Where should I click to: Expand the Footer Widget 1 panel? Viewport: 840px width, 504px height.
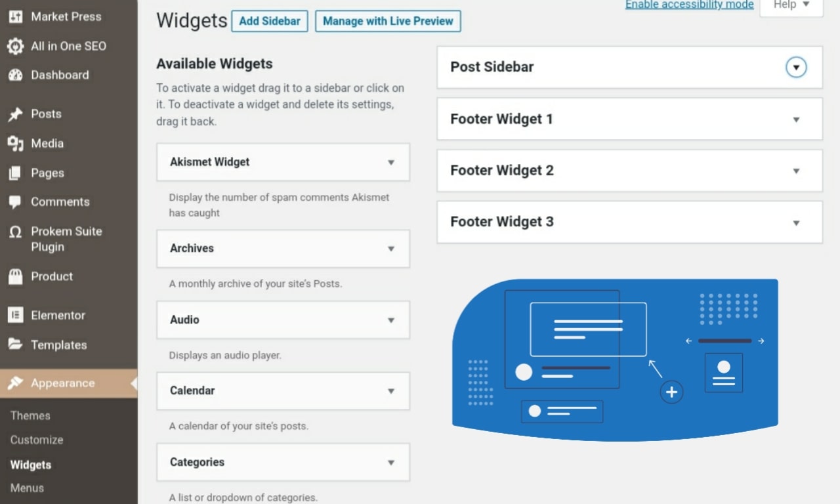tap(796, 119)
